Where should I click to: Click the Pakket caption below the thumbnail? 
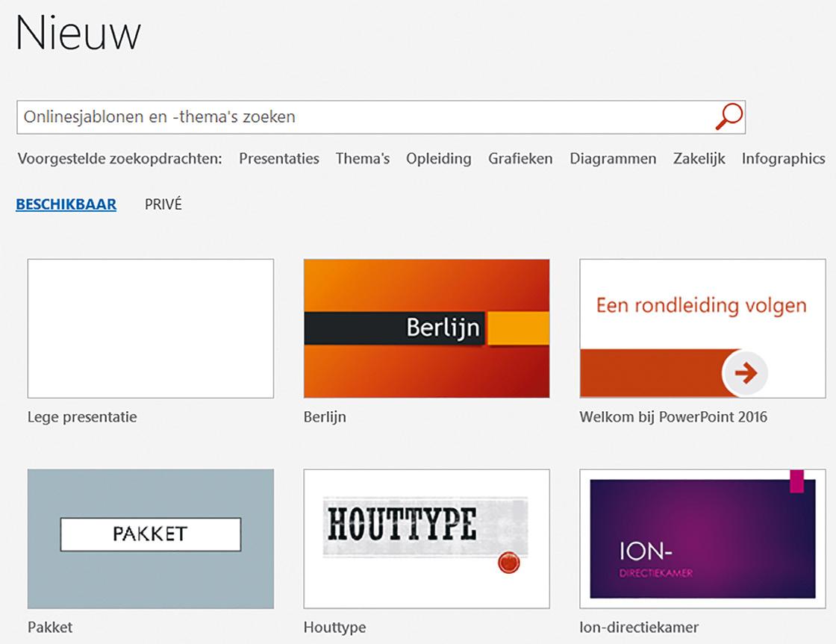point(50,628)
